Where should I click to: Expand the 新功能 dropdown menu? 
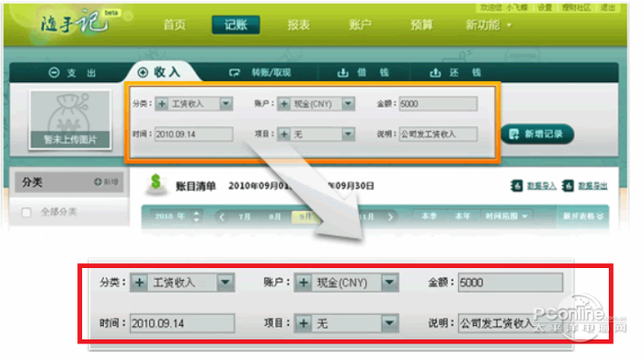click(489, 25)
